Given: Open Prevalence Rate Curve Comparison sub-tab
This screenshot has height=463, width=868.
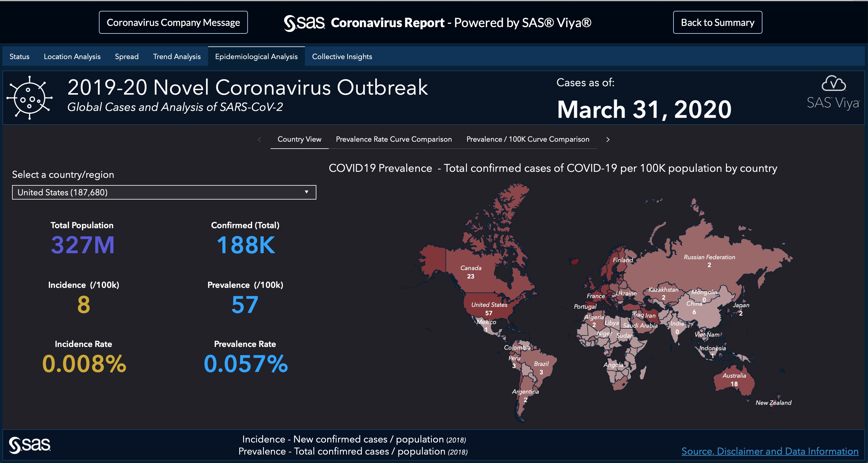Looking at the screenshot, I should tap(394, 139).
